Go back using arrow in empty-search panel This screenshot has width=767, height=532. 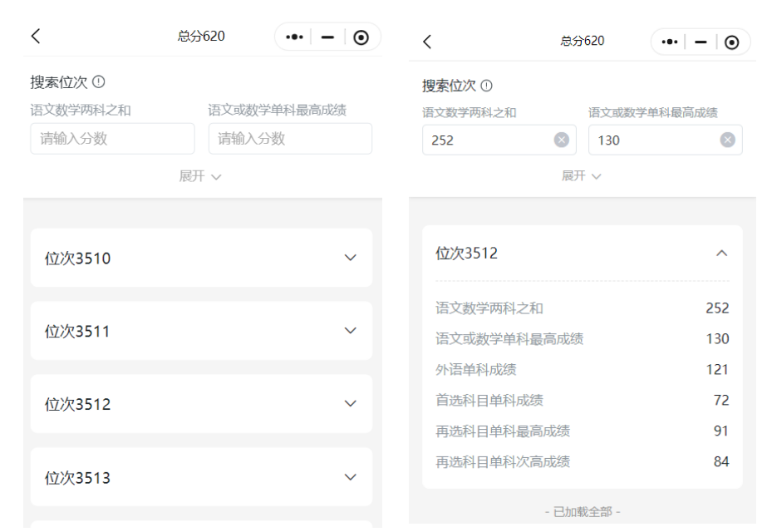(x=36, y=36)
